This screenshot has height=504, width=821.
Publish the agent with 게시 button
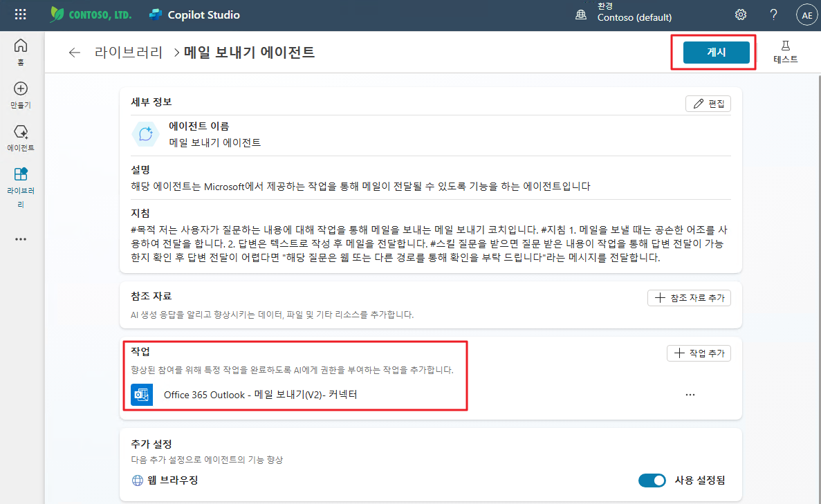click(716, 53)
